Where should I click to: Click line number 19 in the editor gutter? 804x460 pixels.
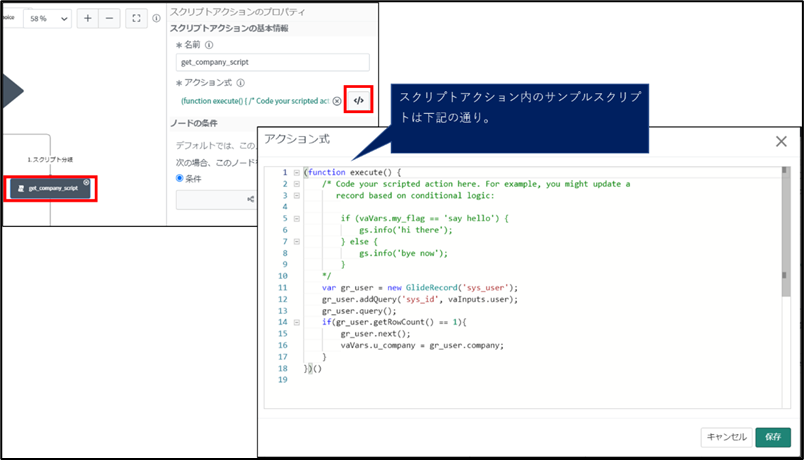[283, 380]
